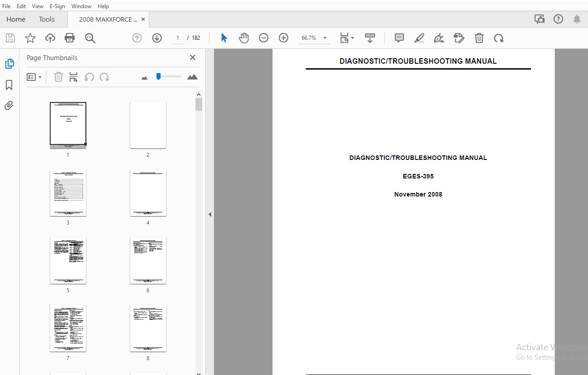Select page 3 thumbnail
This screenshot has height=375, width=588.
[68, 193]
